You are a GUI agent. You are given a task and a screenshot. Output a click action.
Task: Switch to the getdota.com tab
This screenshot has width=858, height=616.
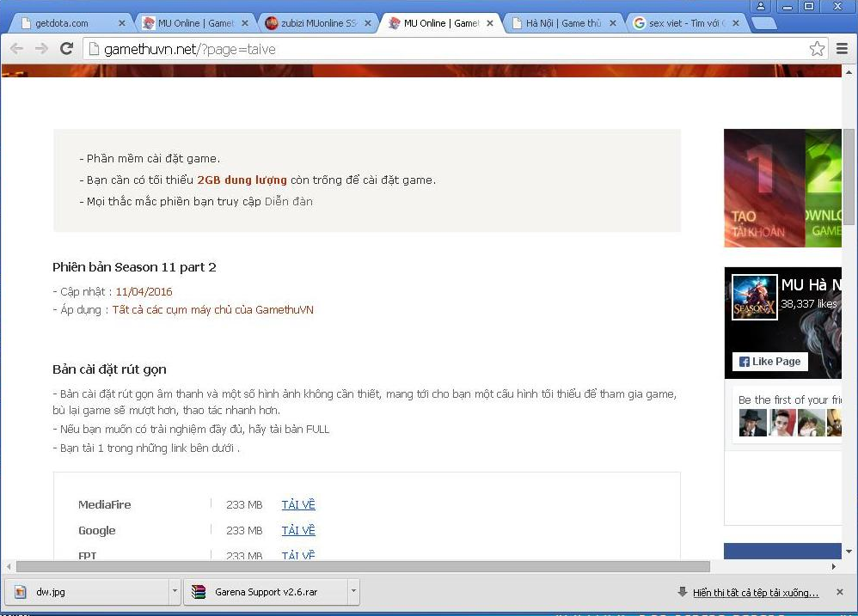[x=70, y=23]
